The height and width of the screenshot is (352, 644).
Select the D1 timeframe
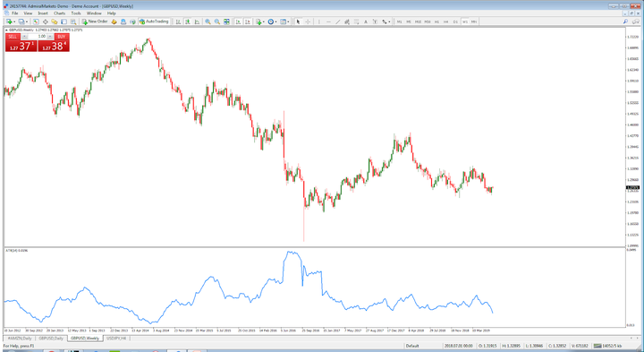click(455, 21)
